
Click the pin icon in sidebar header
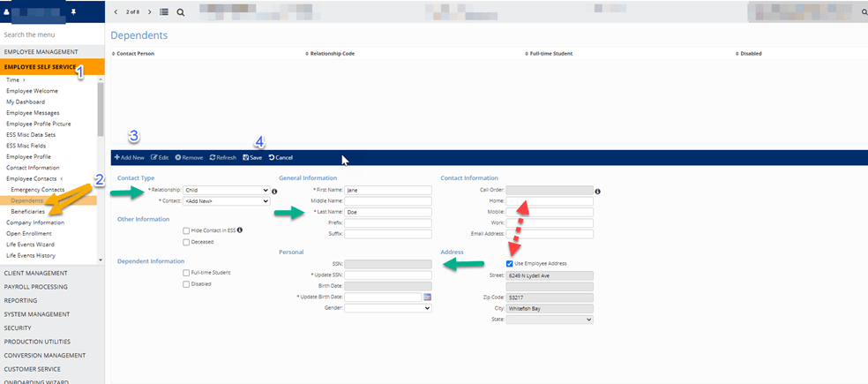click(x=73, y=11)
